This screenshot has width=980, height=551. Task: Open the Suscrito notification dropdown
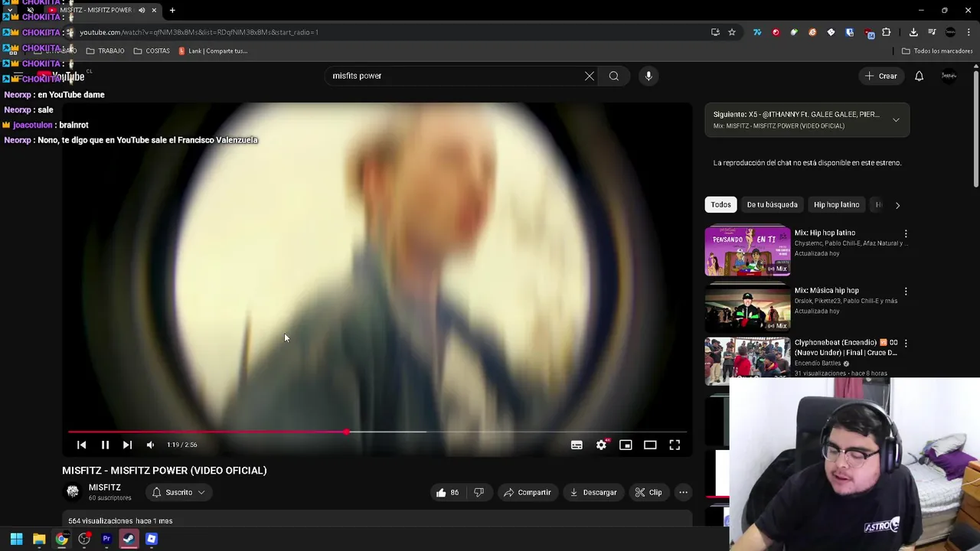pyautogui.click(x=178, y=493)
